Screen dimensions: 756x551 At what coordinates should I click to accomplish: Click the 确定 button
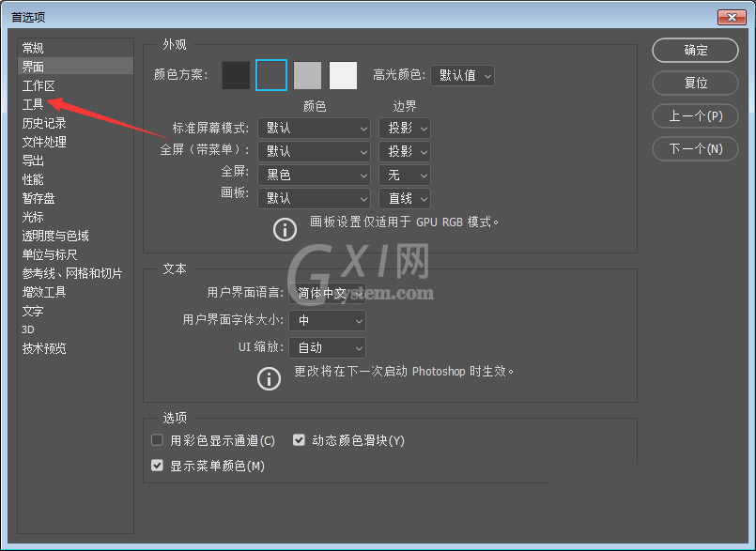tap(695, 50)
